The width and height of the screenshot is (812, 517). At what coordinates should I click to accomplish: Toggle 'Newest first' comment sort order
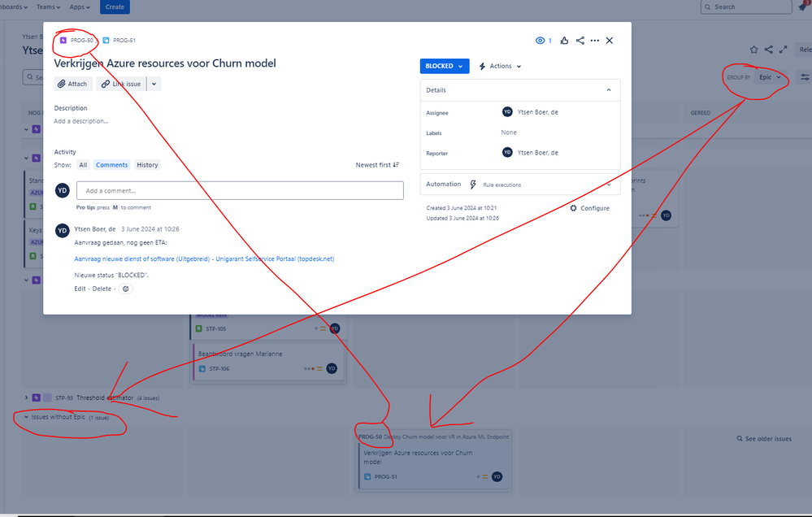(x=377, y=164)
